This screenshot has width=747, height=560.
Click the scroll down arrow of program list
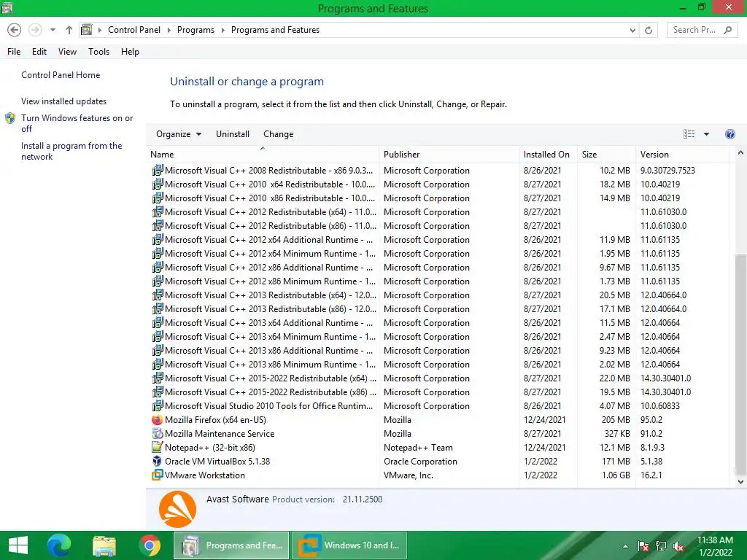(x=740, y=482)
